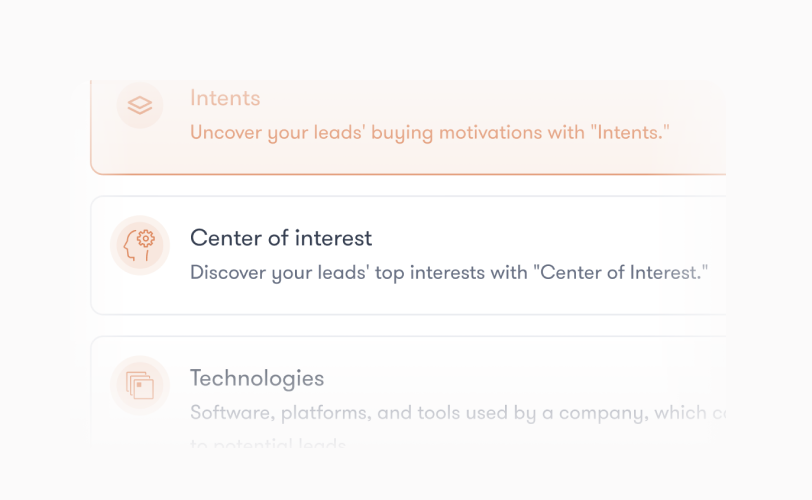
Task: Click the words "top interests" in description
Action: [x=431, y=272]
